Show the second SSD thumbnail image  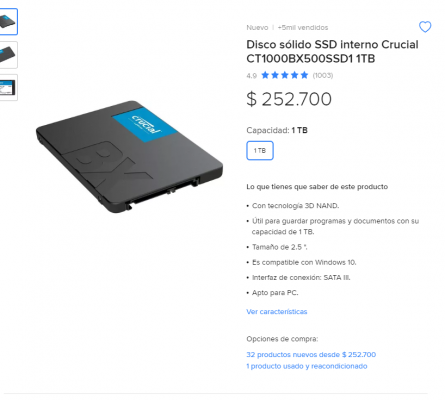pos(8,55)
